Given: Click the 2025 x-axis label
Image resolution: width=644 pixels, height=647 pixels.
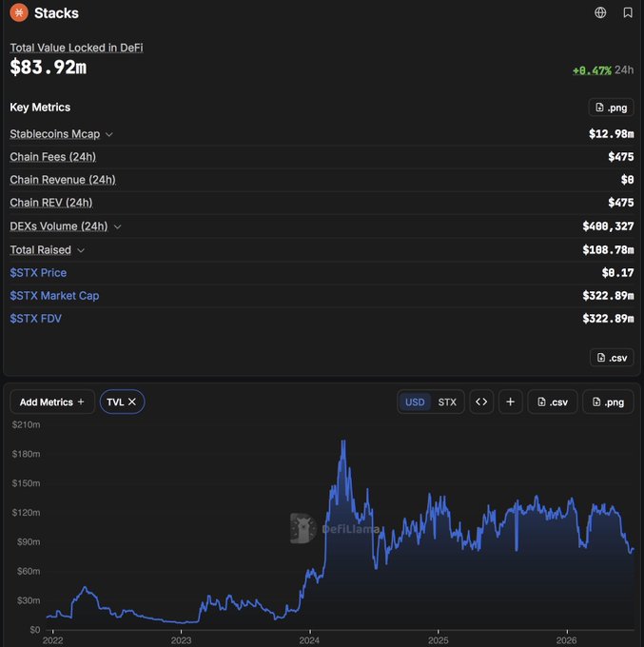Looking at the screenshot, I should pyautogui.click(x=439, y=640).
